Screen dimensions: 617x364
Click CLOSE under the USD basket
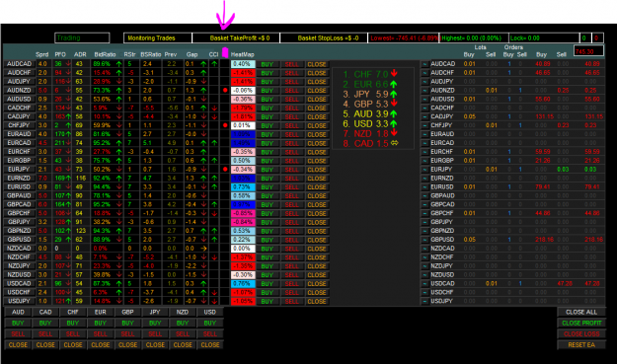tap(209, 345)
